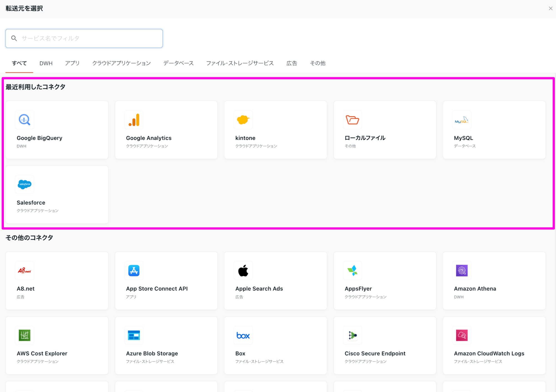The image size is (556, 392).
Task: Choose the A8.net connector title
Action: (26, 289)
